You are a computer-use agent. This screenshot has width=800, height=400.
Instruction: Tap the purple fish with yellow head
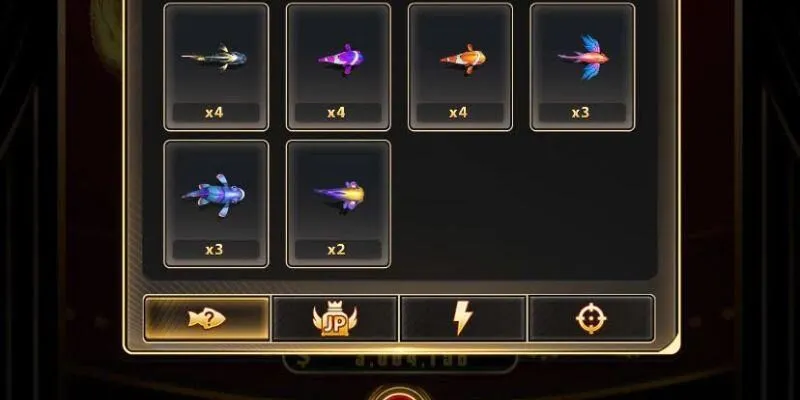click(340, 194)
